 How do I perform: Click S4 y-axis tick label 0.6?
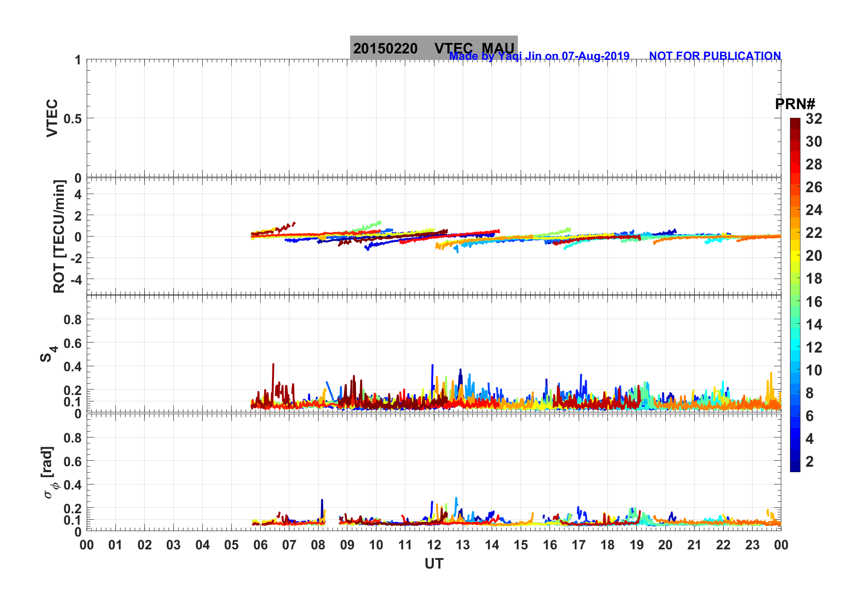(x=73, y=343)
